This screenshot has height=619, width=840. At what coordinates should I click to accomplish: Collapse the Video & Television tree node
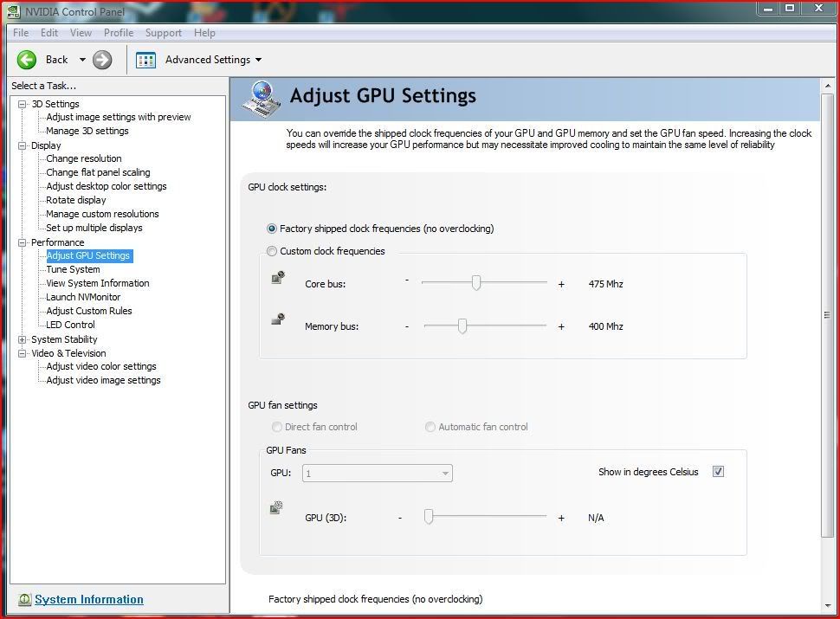pos(22,353)
